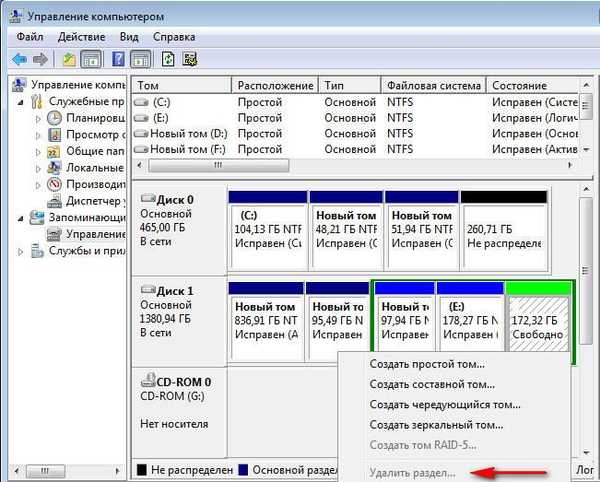The height and width of the screenshot is (482, 600).
Task: Open the Справка menu
Action: click(x=175, y=37)
